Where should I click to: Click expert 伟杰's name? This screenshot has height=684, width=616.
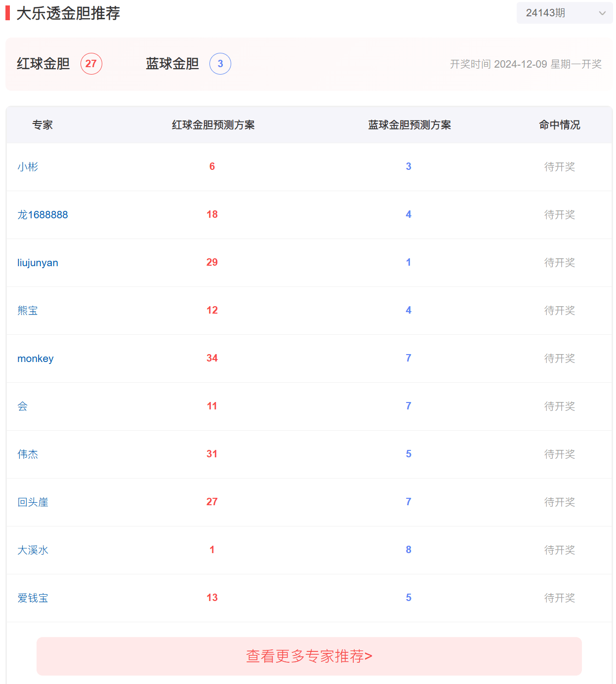(28, 454)
